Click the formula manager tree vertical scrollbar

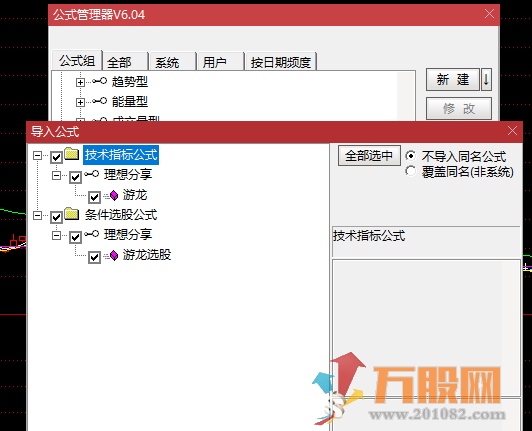(x=405, y=96)
